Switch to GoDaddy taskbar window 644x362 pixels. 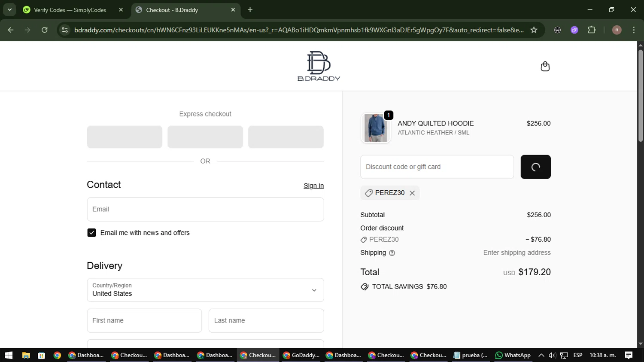point(301,356)
